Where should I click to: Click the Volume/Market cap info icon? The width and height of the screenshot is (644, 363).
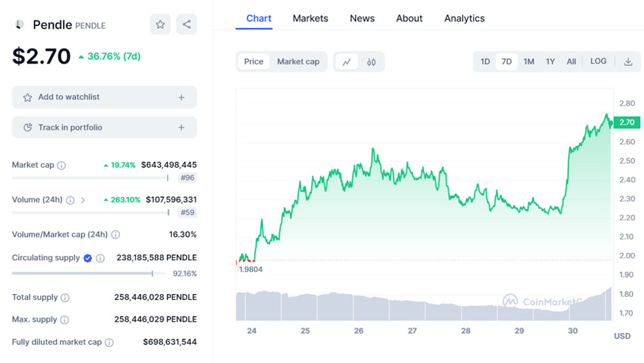(x=116, y=235)
